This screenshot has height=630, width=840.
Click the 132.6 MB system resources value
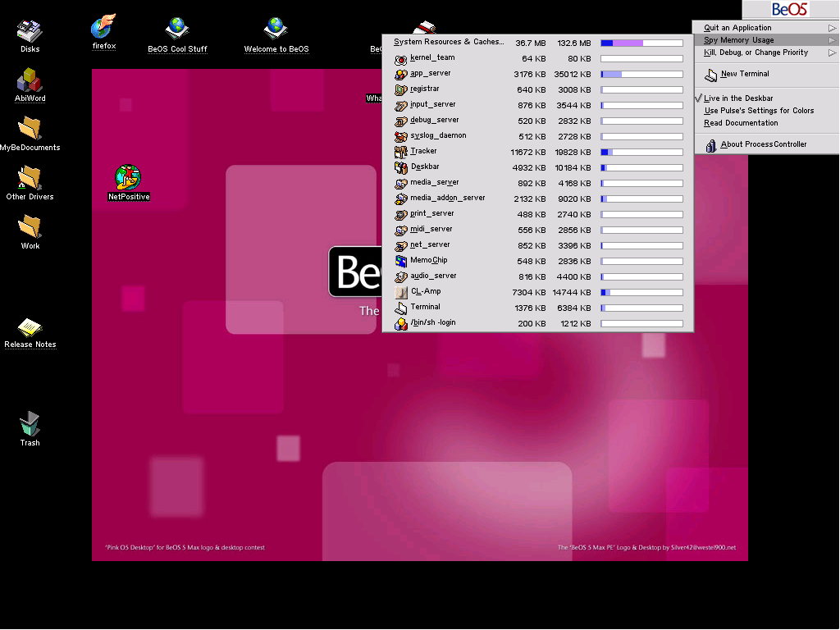click(574, 43)
